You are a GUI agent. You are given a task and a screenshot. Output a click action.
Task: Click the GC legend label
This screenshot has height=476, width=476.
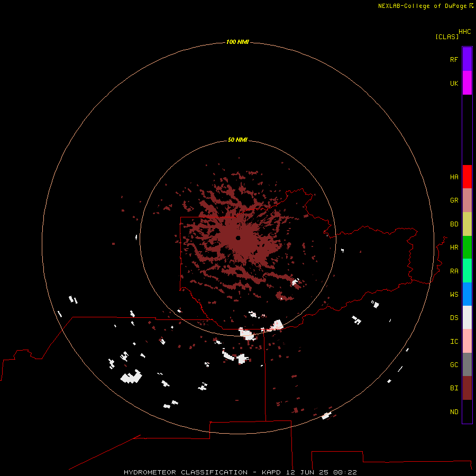coord(454,365)
